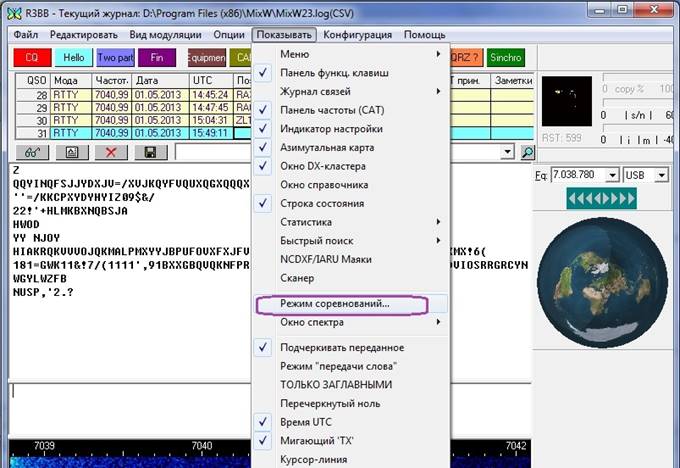Viewport: 680px width, 468px height.
Task: Click the binoculars search icon below the log
Action: [x=32, y=152]
